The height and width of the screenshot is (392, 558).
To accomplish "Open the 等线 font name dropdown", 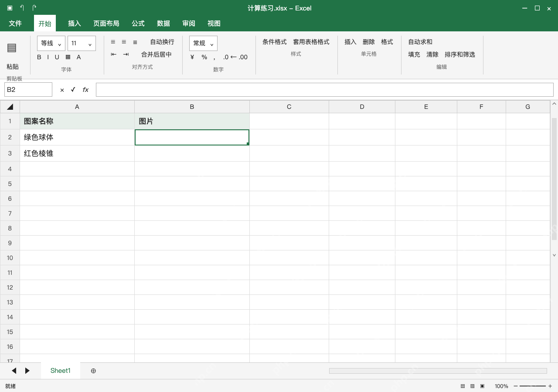I will point(51,43).
